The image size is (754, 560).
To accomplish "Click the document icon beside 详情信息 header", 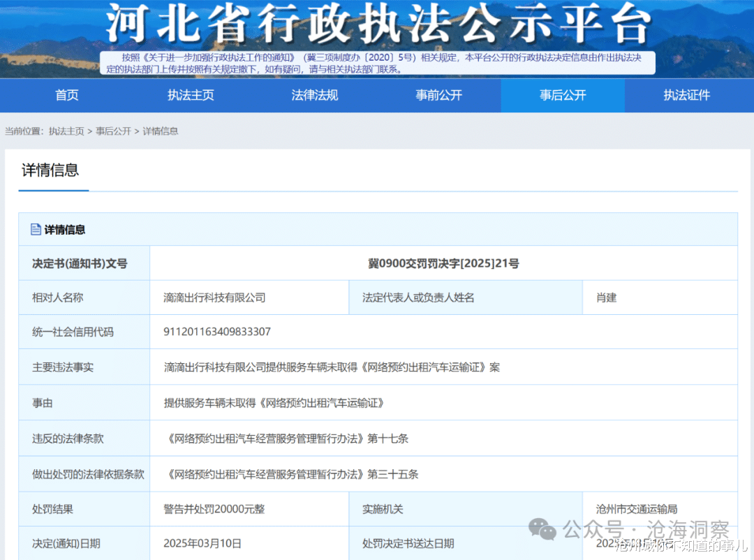I will point(36,230).
